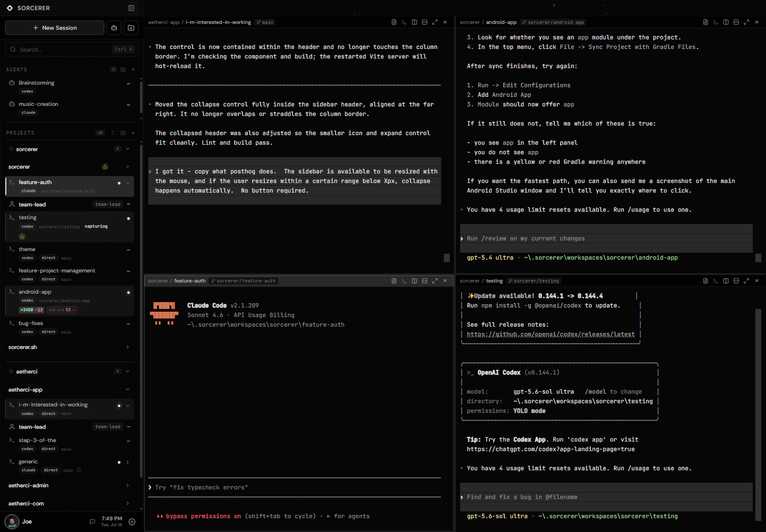Collapse the aetherci project chevron
Viewport: 766px width, 532px height.
pos(128,371)
